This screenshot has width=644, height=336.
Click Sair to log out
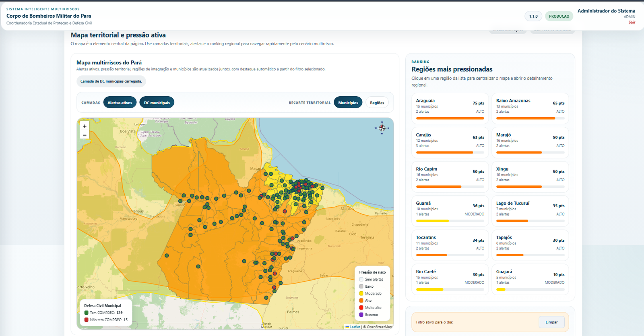pos(632,22)
